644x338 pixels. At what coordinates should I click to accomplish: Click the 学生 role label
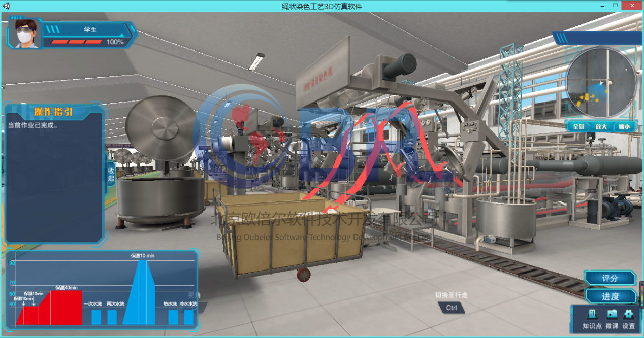coord(90,29)
